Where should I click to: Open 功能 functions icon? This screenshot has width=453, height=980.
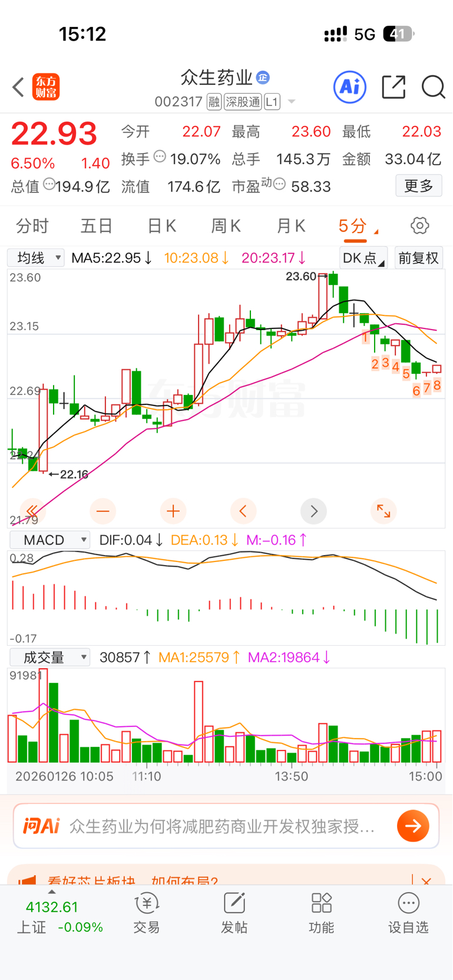pos(321,913)
